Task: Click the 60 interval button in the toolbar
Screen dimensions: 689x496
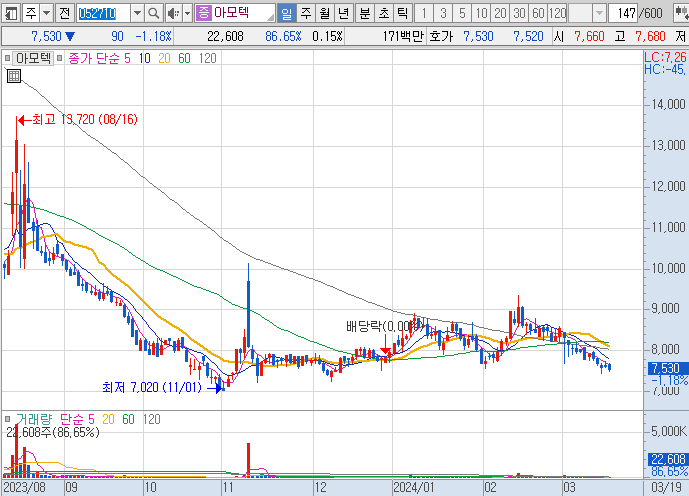Action: coord(538,13)
